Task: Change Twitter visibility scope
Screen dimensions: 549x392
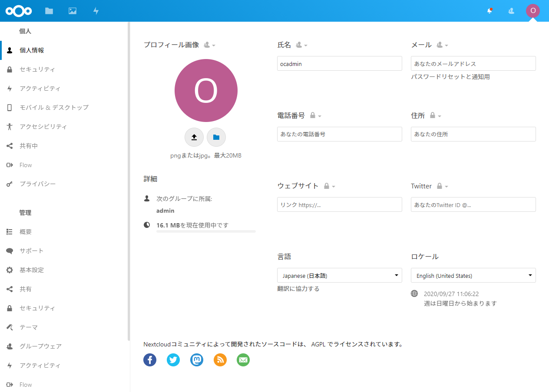Action: [x=442, y=186]
